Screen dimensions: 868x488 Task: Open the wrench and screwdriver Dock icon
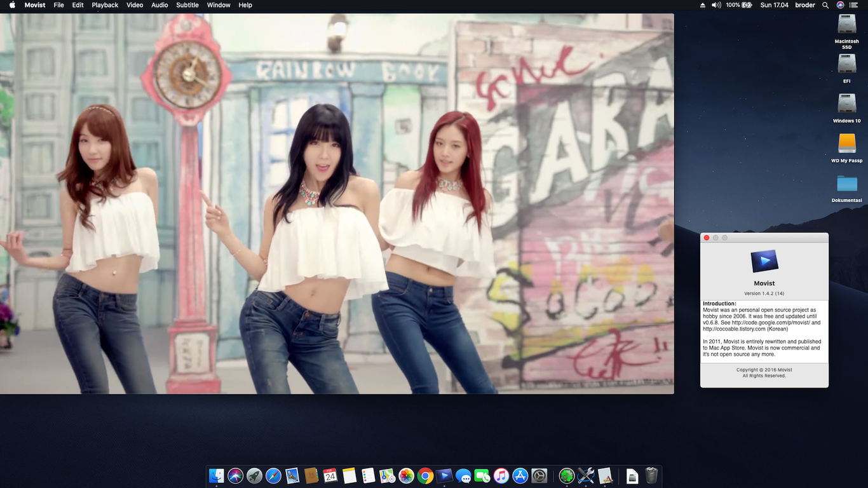[586, 475]
